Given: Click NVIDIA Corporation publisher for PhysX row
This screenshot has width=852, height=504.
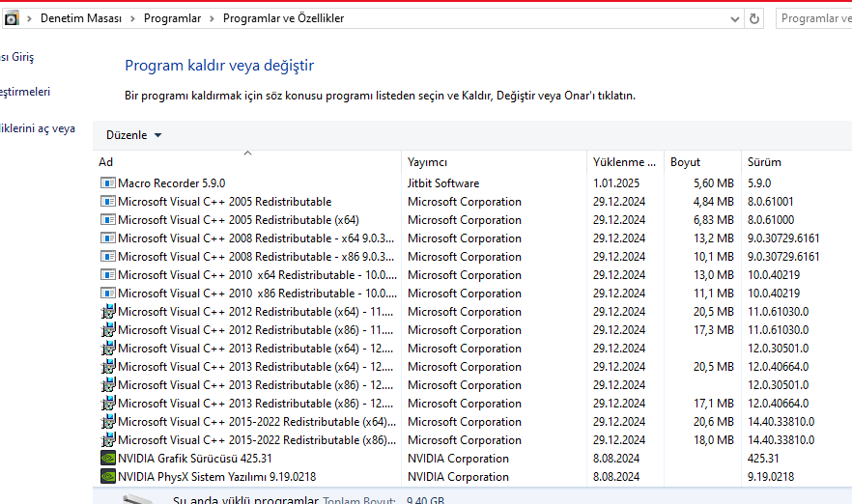Looking at the screenshot, I should 458,477.
